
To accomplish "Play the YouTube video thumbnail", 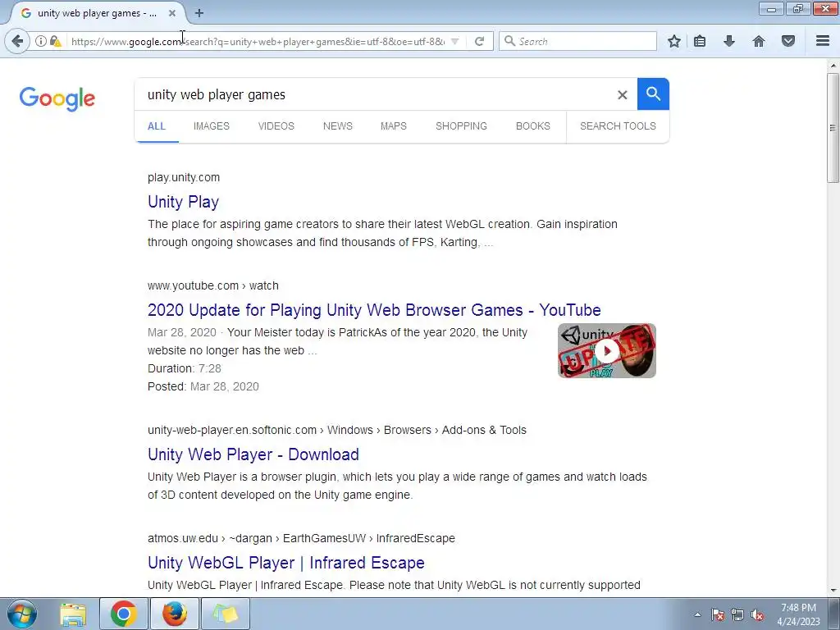I will (606, 351).
